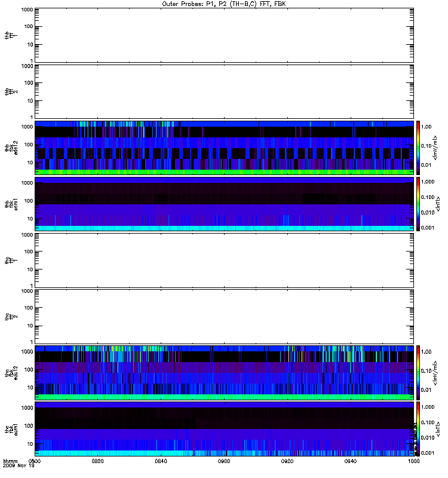
Task: Click the 1.000 tick on thb scm1 color bar
Action: (x=428, y=182)
